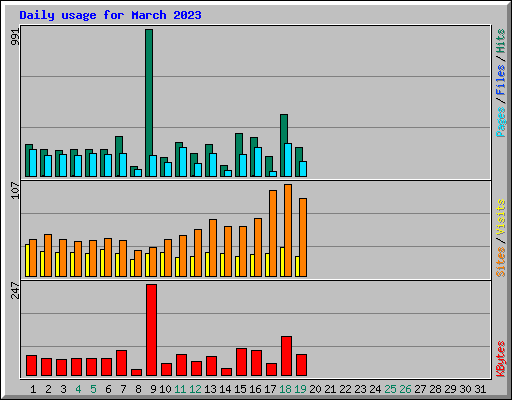Click the 'Daily usage for March 2023' title
The height and width of the screenshot is (400, 512).
coord(110,15)
